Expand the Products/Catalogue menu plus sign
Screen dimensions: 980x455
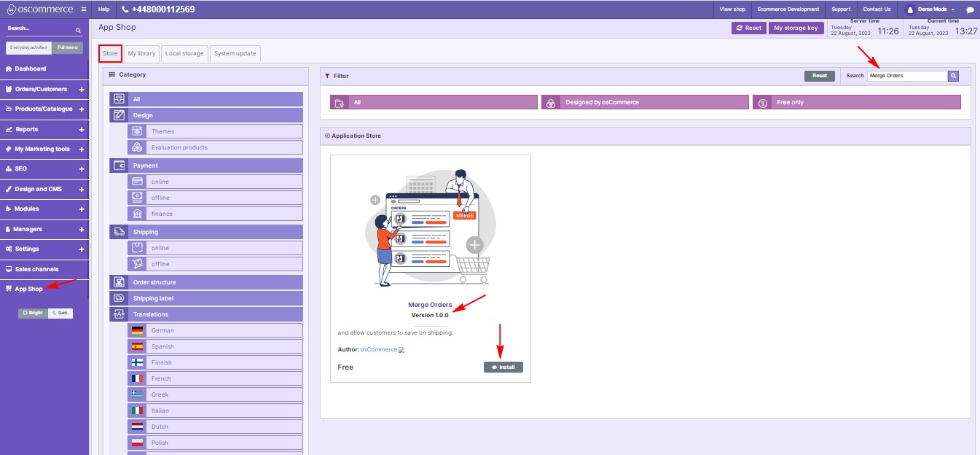pos(82,109)
